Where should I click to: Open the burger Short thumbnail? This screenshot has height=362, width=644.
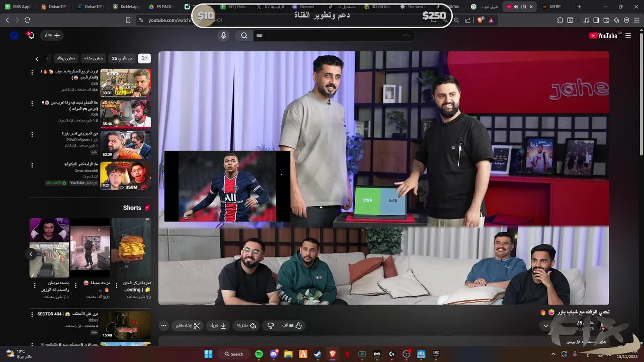(x=131, y=247)
